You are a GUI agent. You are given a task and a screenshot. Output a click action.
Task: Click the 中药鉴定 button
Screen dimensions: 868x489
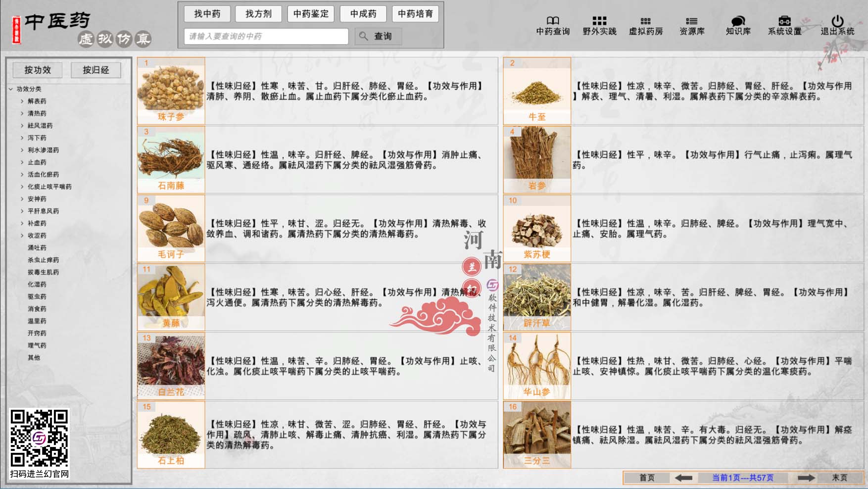click(x=312, y=14)
